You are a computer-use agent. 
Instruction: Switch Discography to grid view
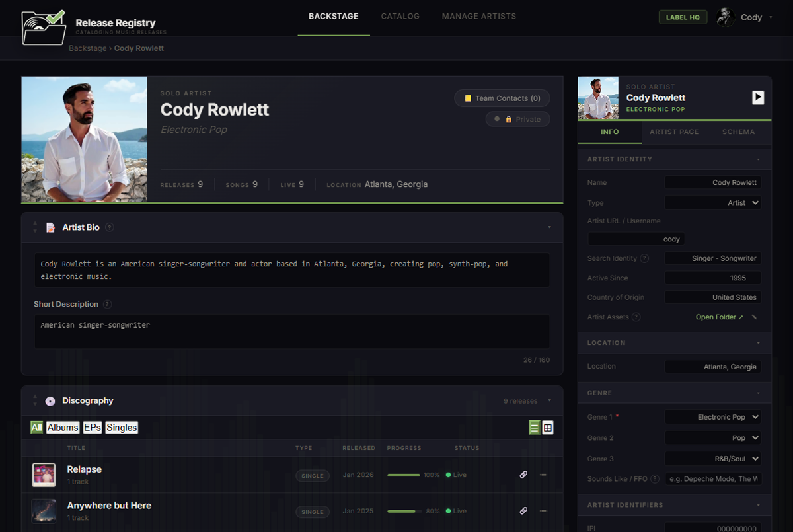[547, 428]
